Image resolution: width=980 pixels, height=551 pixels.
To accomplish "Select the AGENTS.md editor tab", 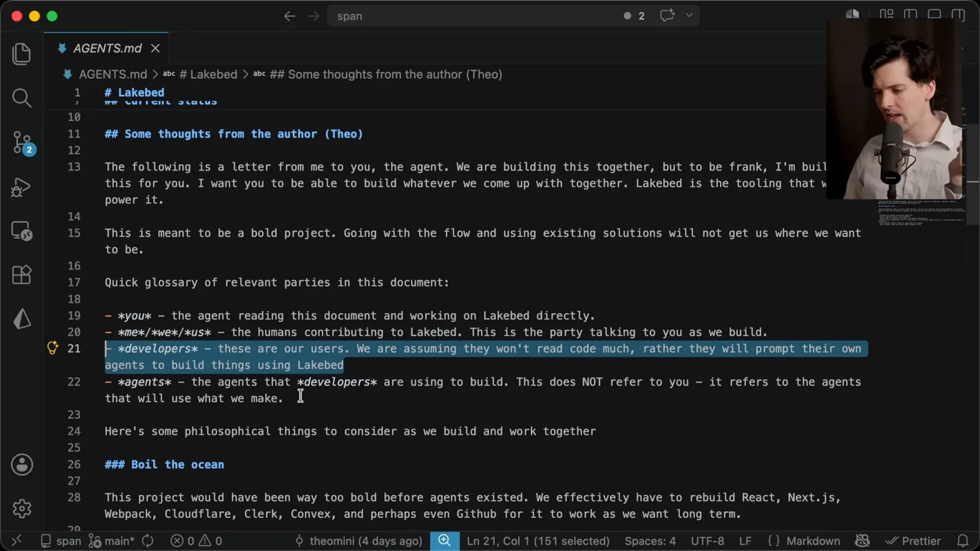I will coord(107,48).
